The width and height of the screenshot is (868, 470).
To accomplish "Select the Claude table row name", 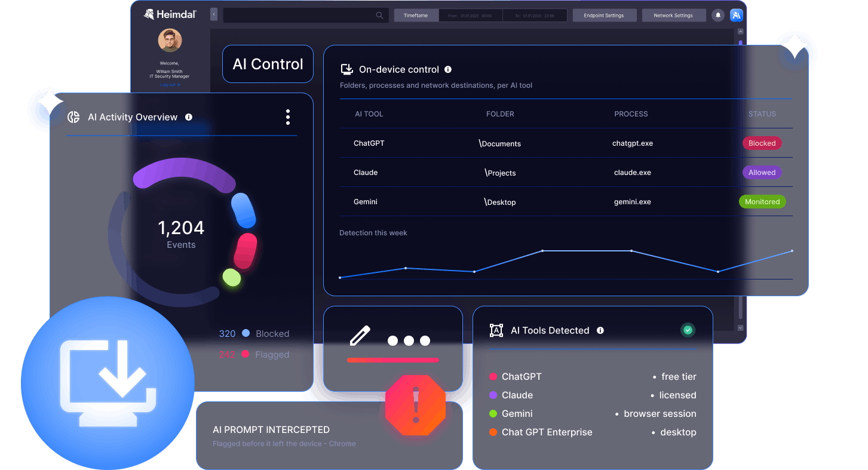I will point(366,173).
